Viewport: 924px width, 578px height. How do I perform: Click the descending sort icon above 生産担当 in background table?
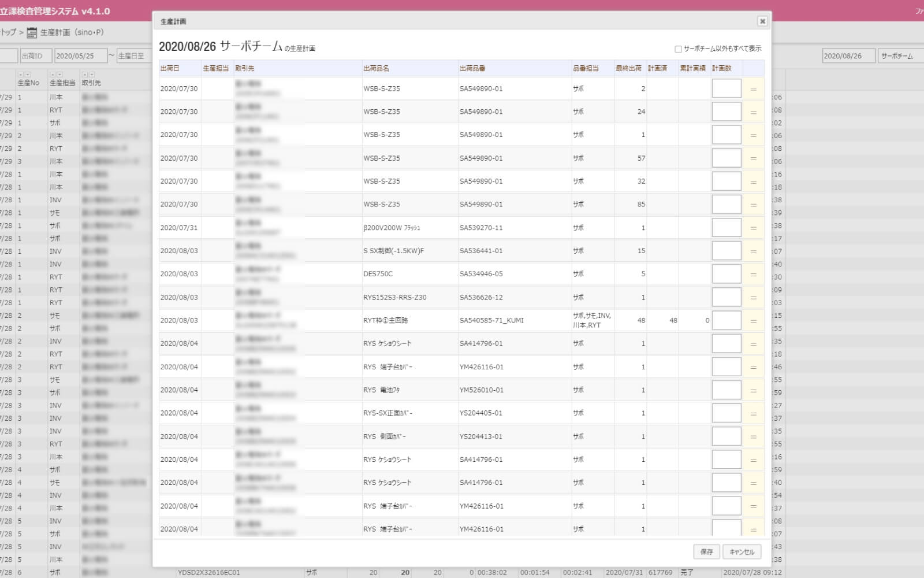coord(59,75)
